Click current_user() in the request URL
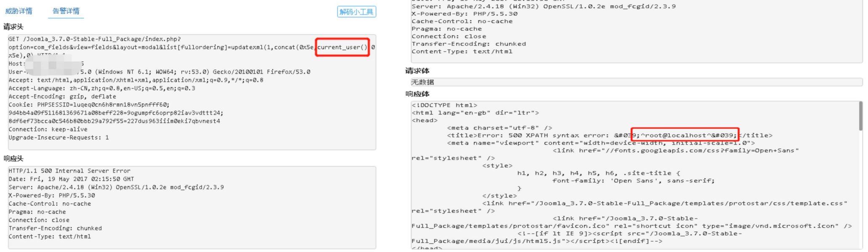This screenshot has width=868, height=252. coord(342,47)
